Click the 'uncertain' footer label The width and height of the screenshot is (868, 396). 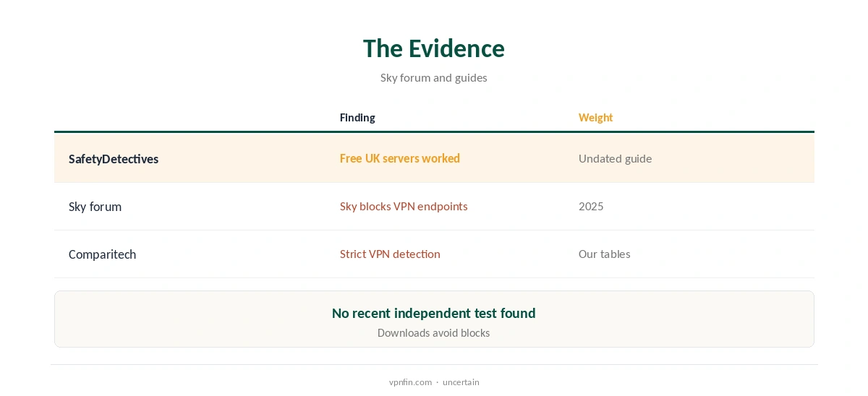pyautogui.click(x=461, y=382)
